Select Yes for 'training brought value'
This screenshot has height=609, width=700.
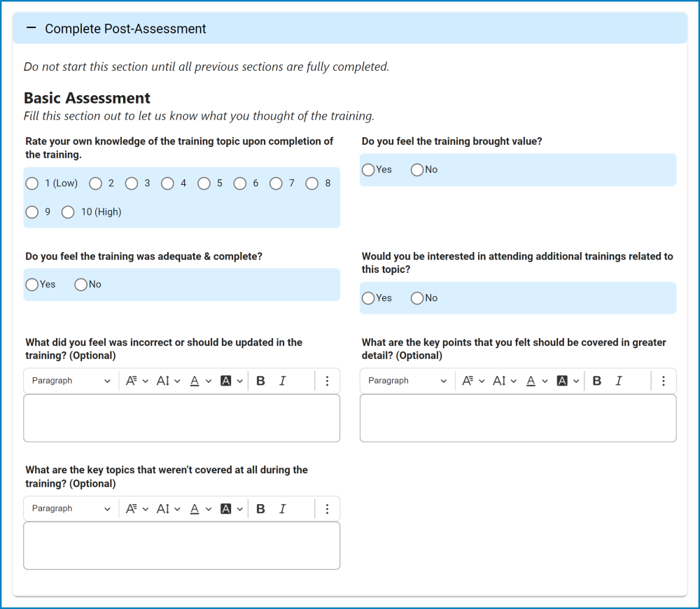368,170
